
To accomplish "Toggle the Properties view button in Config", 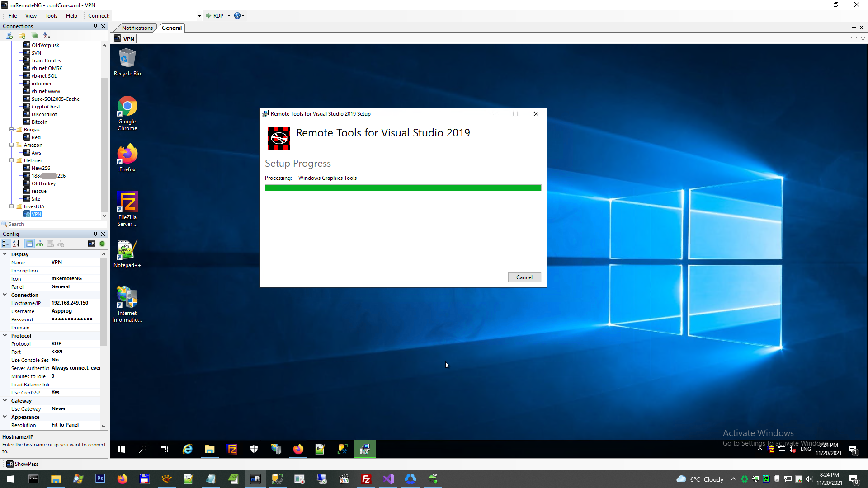I will click(x=29, y=244).
